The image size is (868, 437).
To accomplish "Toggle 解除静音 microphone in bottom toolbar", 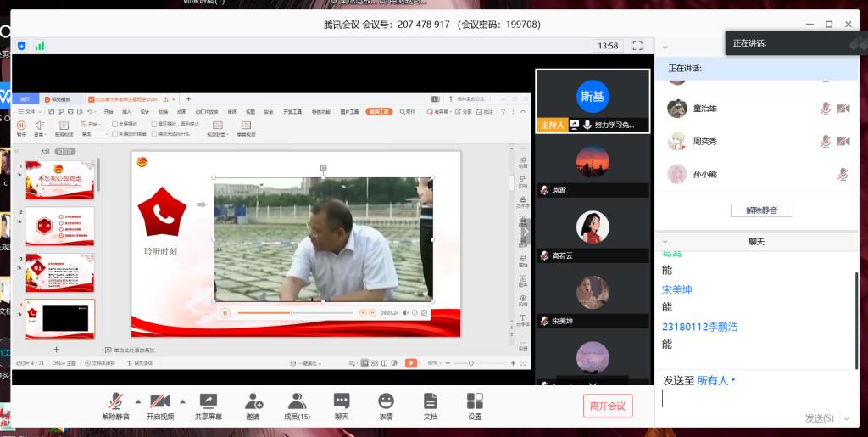I will click(116, 401).
